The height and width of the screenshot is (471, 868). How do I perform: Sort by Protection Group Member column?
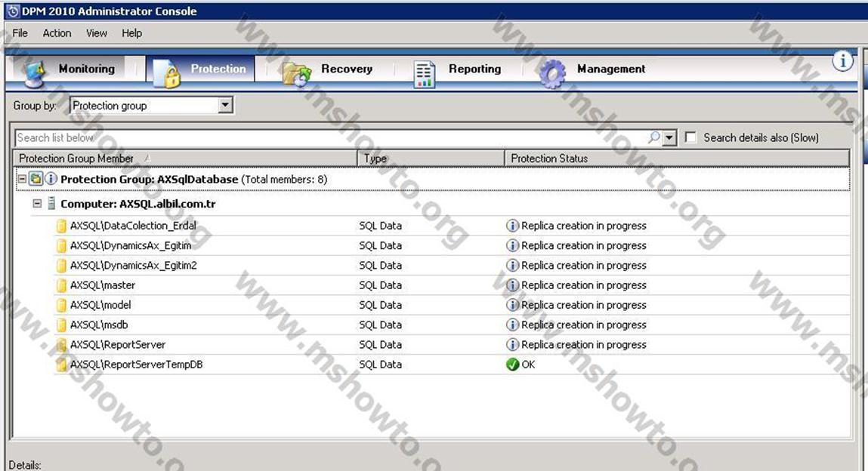(x=185, y=158)
